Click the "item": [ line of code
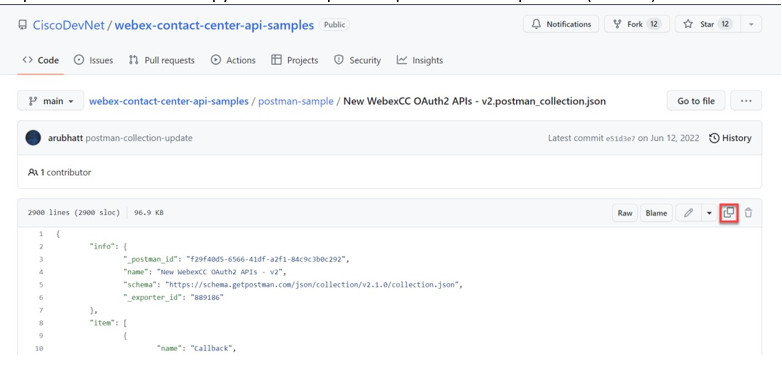Viewport: 782px width, 388px height. [108, 323]
